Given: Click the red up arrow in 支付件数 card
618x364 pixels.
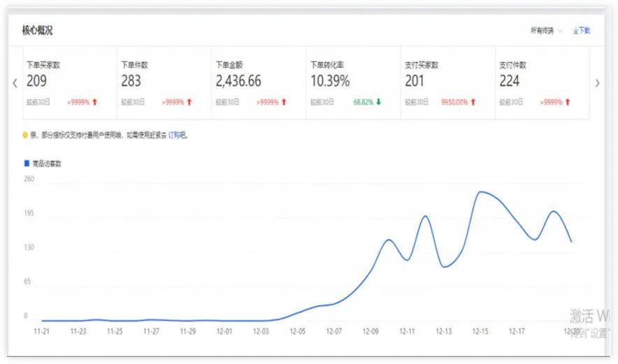Looking at the screenshot, I should [567, 102].
